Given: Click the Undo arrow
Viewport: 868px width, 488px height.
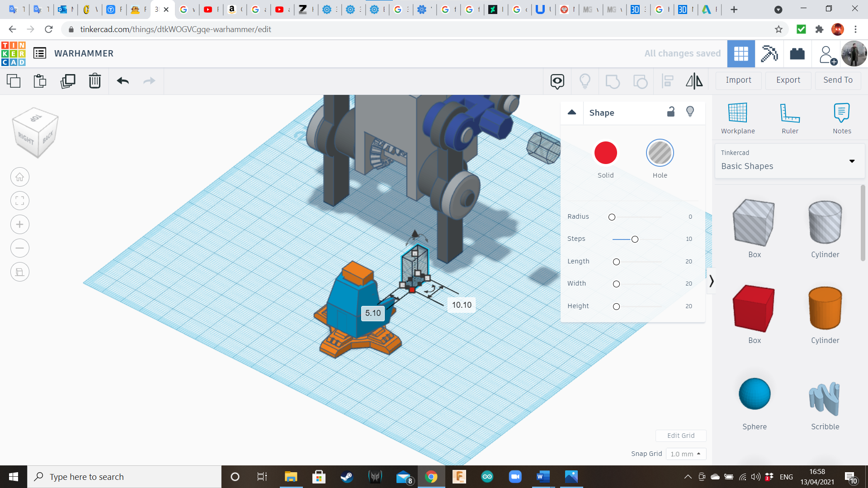Looking at the screenshot, I should tap(123, 81).
